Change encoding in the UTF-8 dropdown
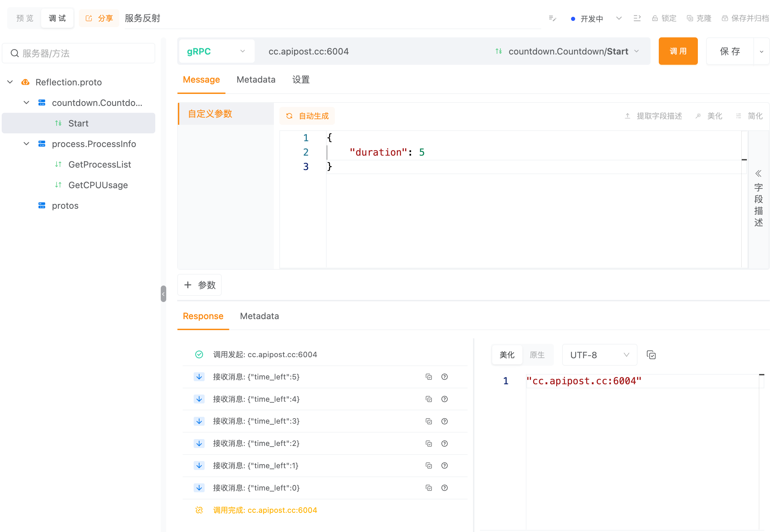776x532 pixels. pos(599,355)
